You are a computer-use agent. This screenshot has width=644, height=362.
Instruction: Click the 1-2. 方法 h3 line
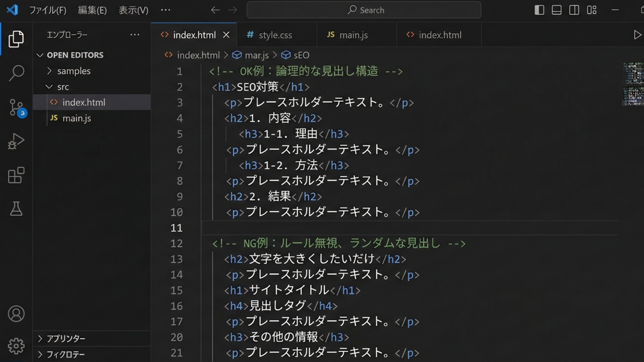click(294, 165)
